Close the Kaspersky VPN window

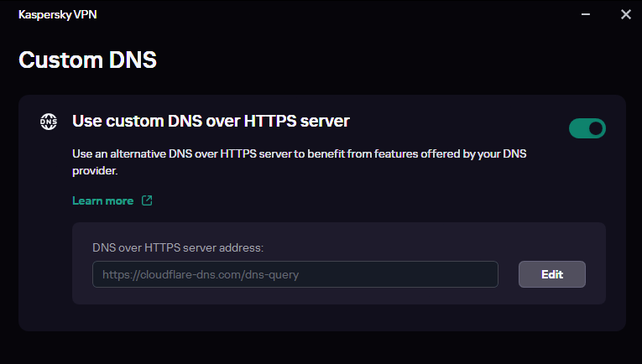625,14
